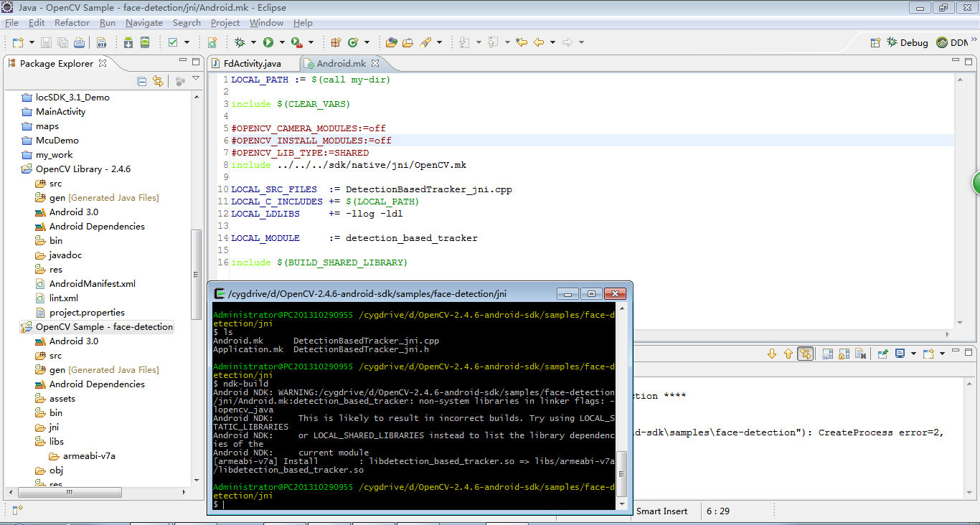The width and height of the screenshot is (980, 525).
Task: Open the External Tools dropdown arrow
Action: click(x=311, y=42)
